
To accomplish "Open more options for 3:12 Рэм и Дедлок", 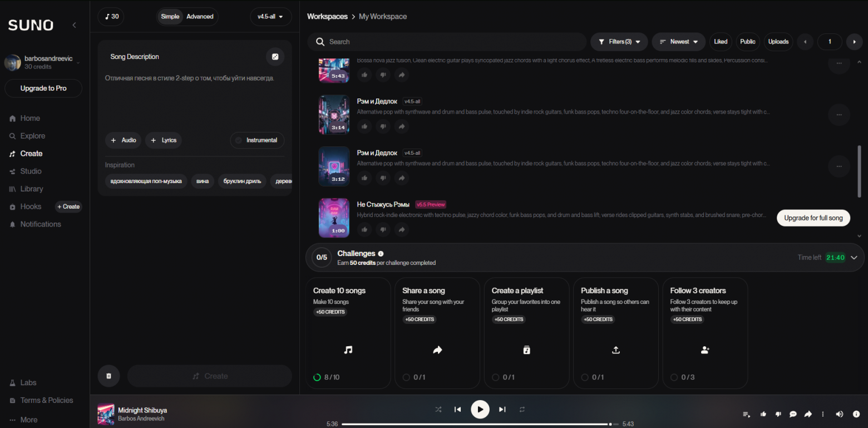I will click(x=839, y=166).
